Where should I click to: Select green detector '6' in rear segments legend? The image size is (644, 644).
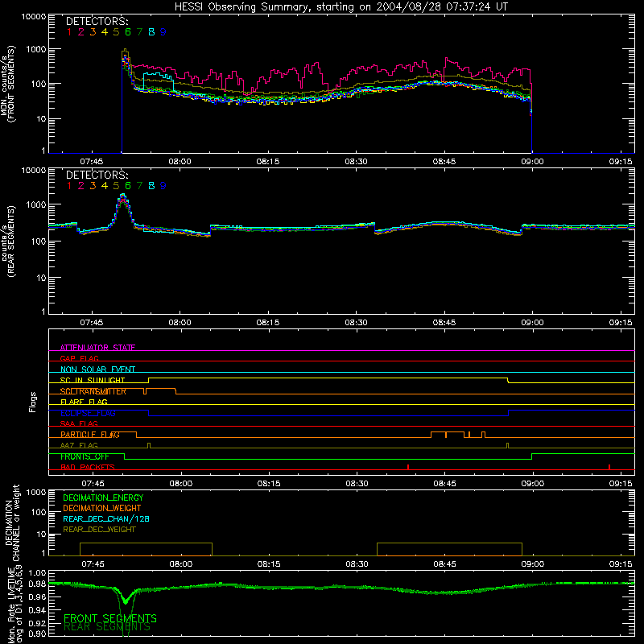click(128, 186)
